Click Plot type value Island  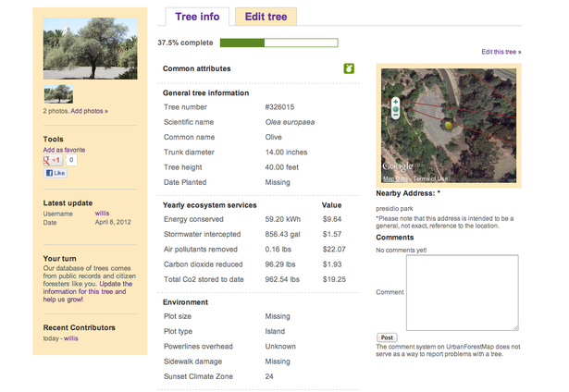coord(275,331)
